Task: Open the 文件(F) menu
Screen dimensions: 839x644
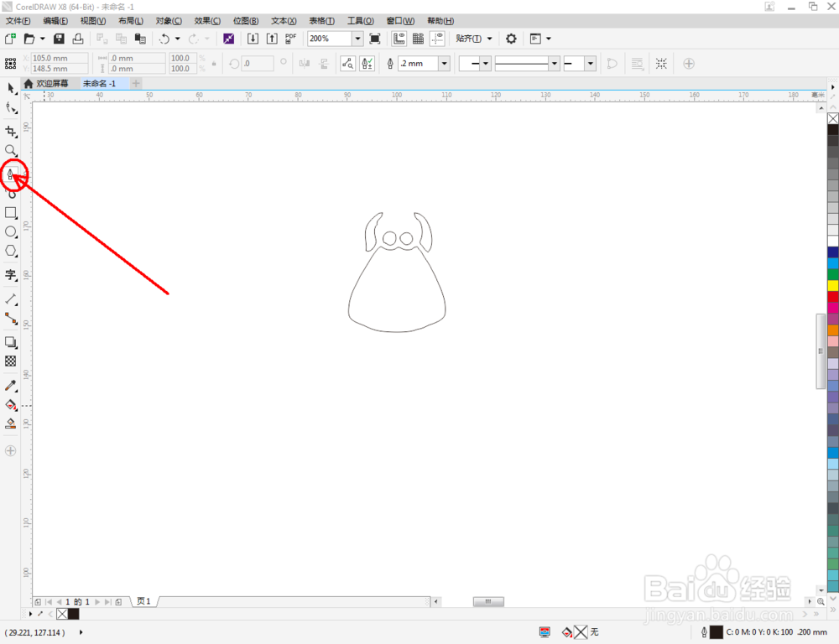Action: pos(18,21)
